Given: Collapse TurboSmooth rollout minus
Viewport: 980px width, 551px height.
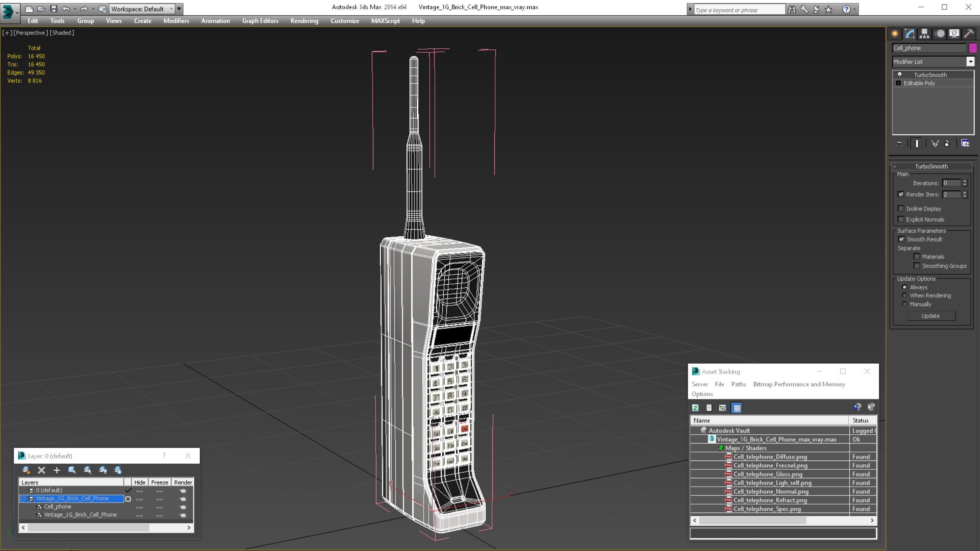Looking at the screenshot, I should point(895,166).
